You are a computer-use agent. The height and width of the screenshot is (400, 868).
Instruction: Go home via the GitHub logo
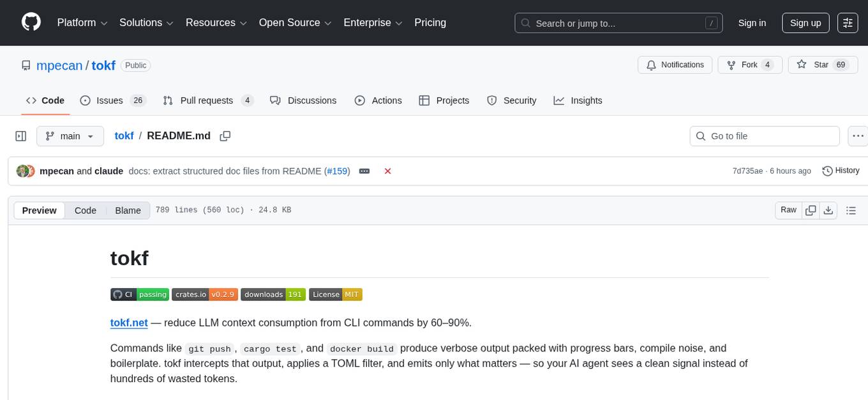[x=31, y=22]
